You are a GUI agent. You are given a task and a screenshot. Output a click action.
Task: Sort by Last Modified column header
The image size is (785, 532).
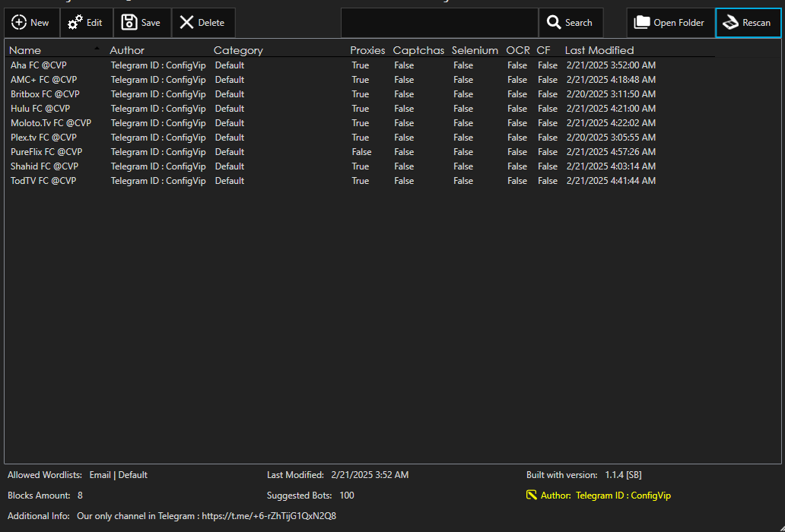coord(599,50)
